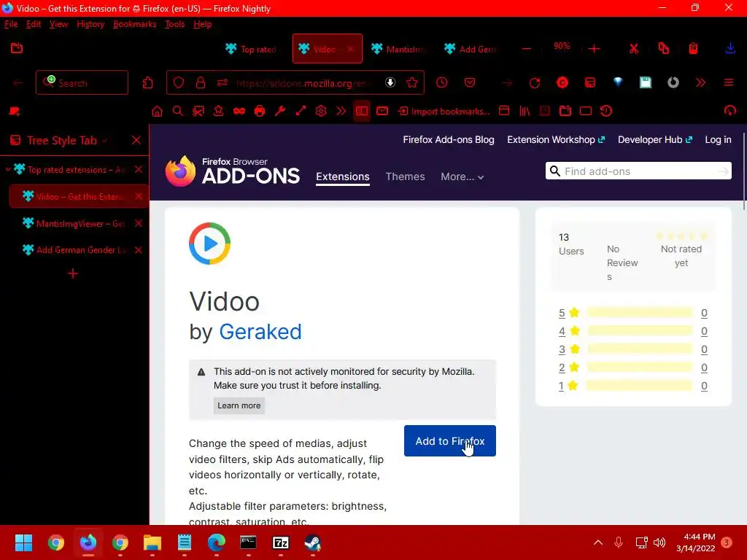The width and height of the screenshot is (747, 560).
Task: Open the Bookmarks menu
Action: click(x=135, y=24)
